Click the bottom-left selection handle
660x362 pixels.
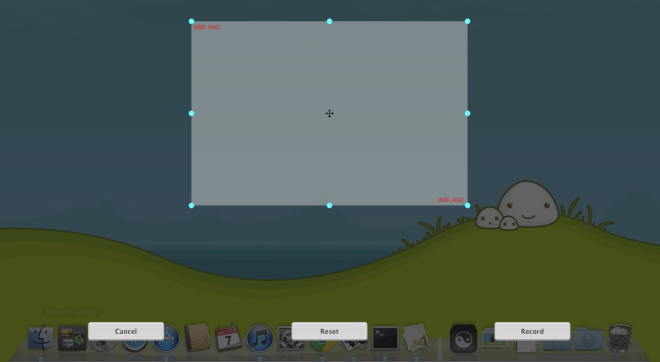[x=192, y=205]
